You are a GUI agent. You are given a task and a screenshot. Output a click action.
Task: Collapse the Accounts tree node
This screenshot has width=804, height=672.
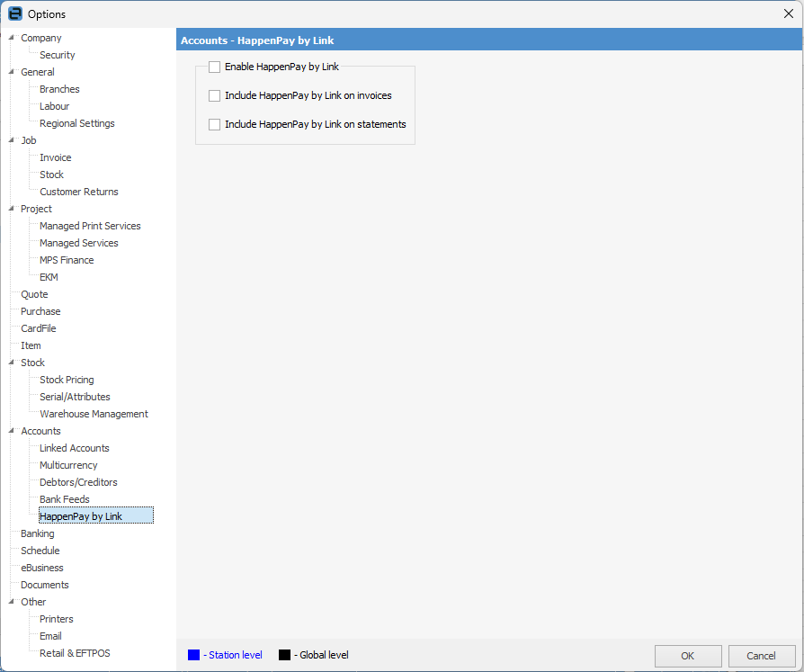pos(12,431)
